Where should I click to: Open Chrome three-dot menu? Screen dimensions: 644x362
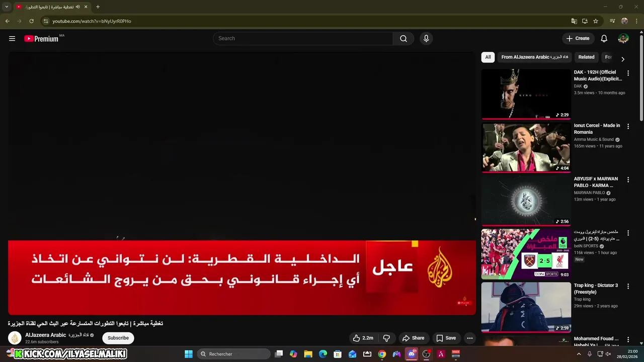637,21
